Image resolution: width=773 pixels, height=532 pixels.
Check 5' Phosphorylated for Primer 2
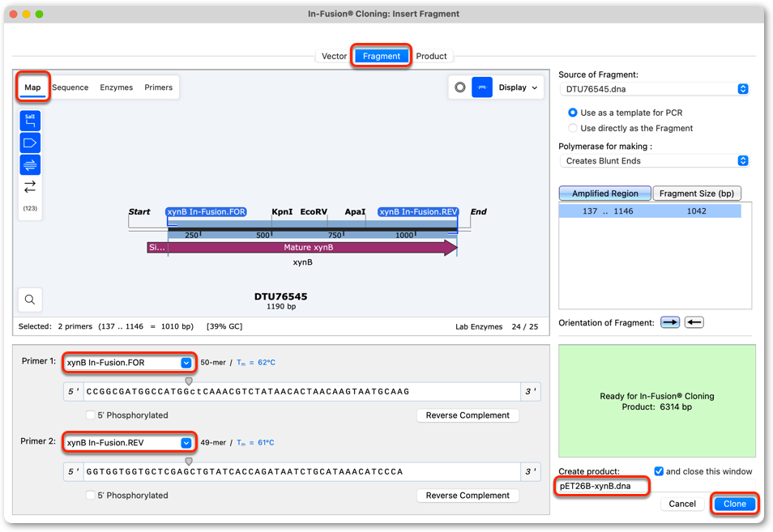pyautogui.click(x=90, y=495)
